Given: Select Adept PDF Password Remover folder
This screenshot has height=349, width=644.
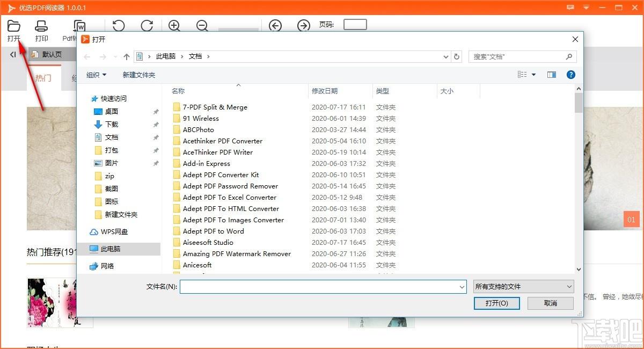Looking at the screenshot, I should (x=225, y=186).
